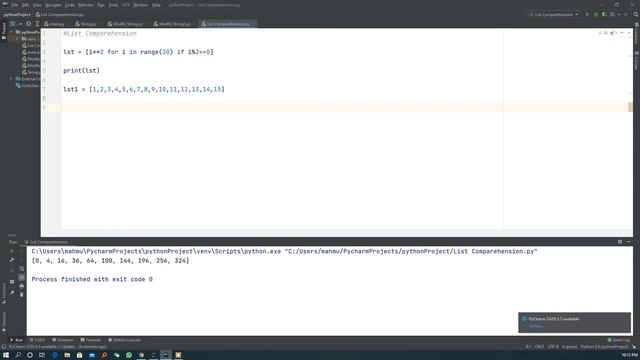This screenshot has width=640, height=360.
Task: Open the Run menu
Action: [x=101, y=5]
